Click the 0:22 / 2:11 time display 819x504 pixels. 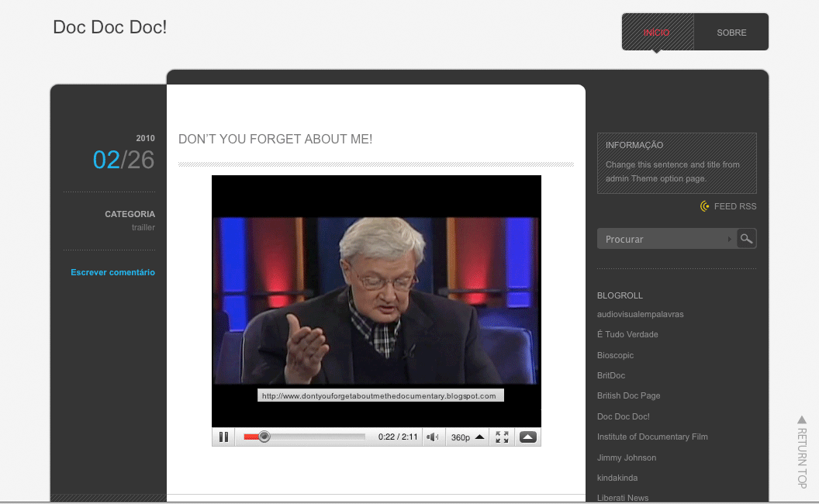pos(398,437)
